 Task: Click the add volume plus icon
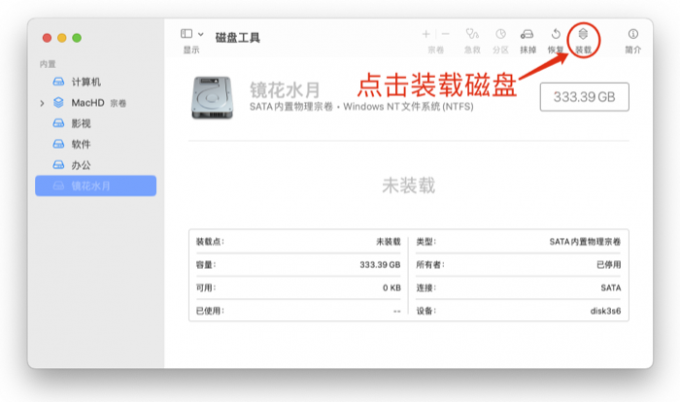coord(426,34)
